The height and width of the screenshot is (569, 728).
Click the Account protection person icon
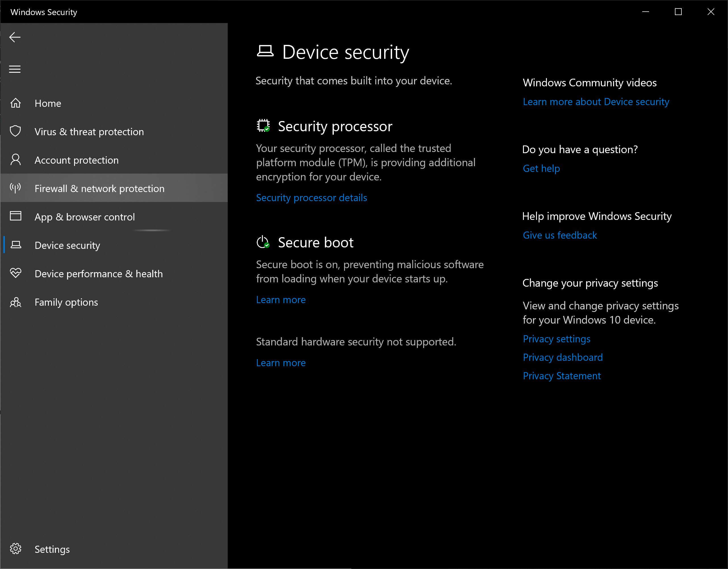coord(15,160)
